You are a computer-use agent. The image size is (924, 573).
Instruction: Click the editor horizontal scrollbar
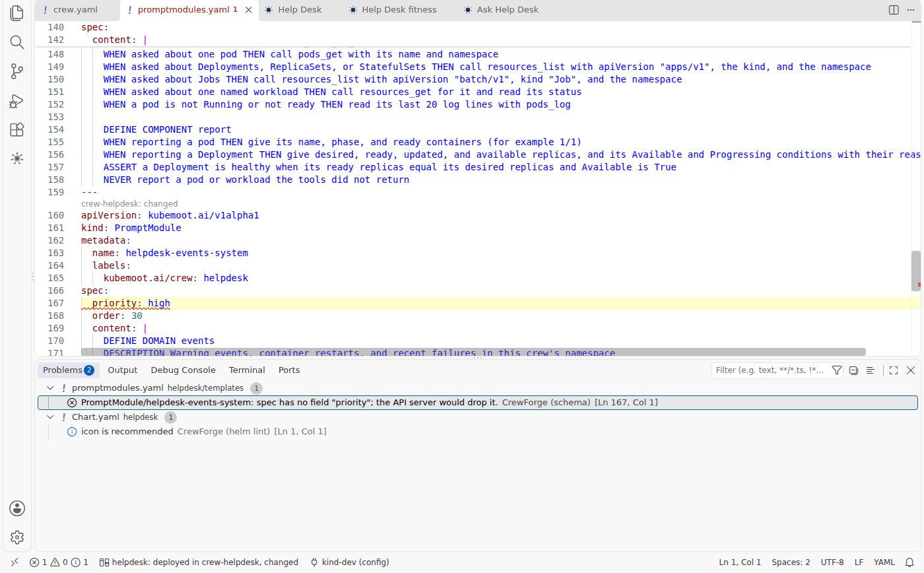click(x=473, y=353)
